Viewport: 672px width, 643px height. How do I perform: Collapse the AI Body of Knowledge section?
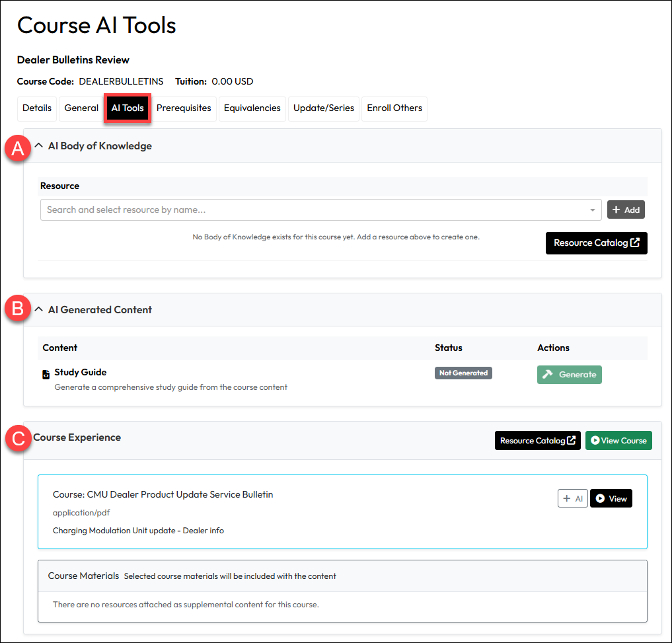tap(39, 146)
